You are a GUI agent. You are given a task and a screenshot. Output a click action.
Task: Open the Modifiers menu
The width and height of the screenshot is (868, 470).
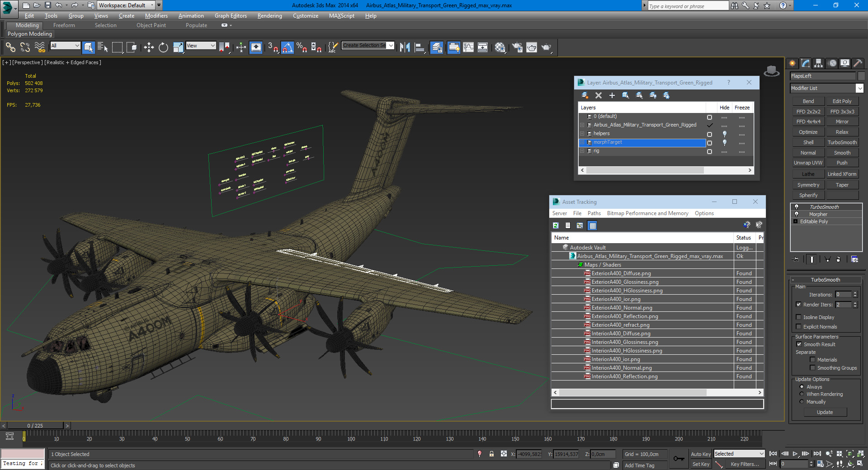(x=156, y=16)
